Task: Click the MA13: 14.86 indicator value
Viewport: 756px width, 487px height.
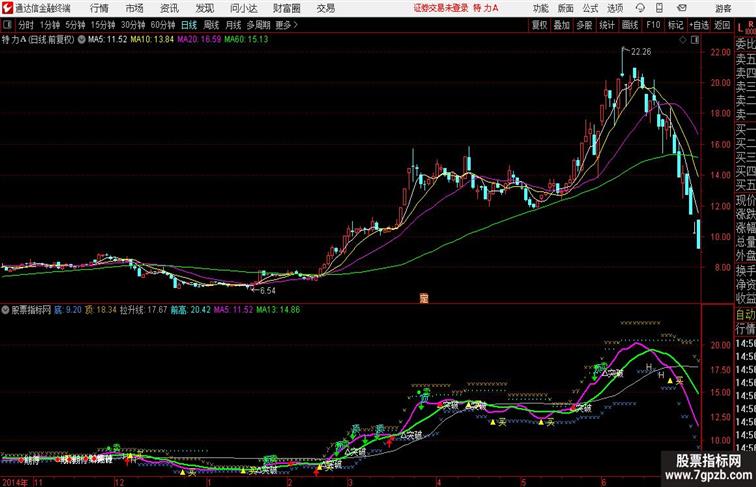Action: pyautogui.click(x=278, y=310)
